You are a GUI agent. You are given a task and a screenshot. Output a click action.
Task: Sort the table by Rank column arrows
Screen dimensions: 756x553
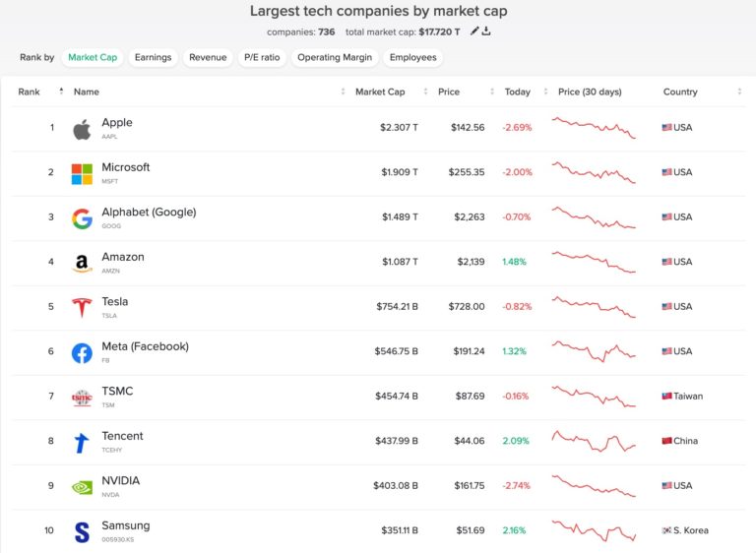point(61,91)
